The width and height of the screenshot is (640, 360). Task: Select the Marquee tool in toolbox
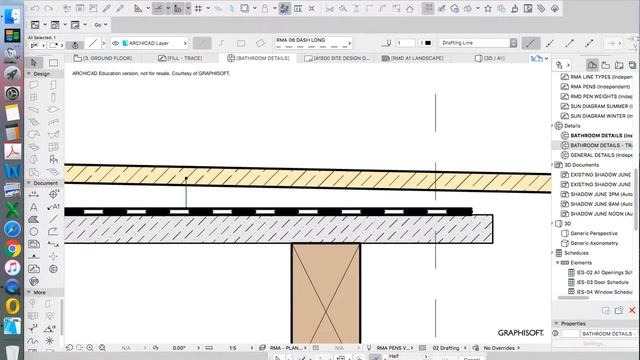[53, 62]
